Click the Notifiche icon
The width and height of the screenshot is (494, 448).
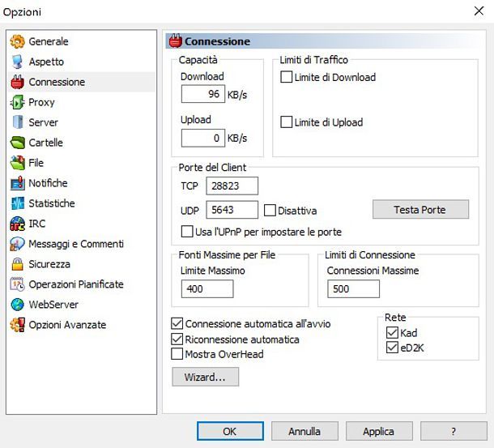coord(17,183)
